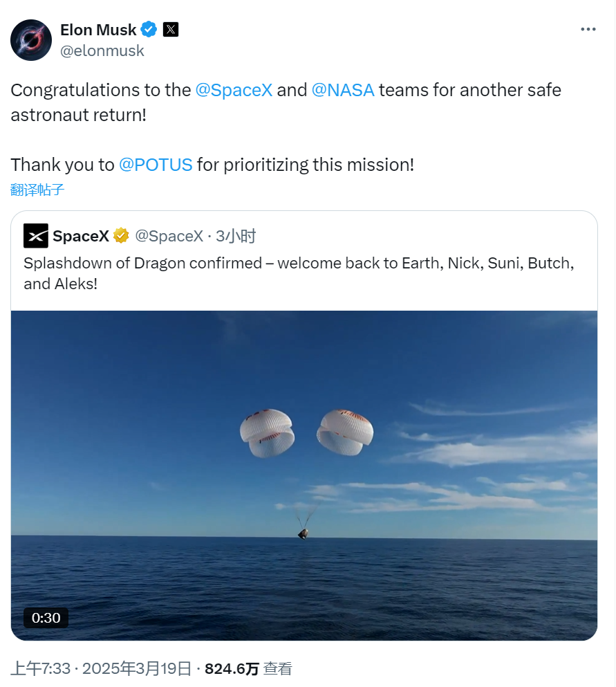The width and height of the screenshot is (616, 687).
Task: Open the @elonmusk handle link
Action: [x=102, y=51]
